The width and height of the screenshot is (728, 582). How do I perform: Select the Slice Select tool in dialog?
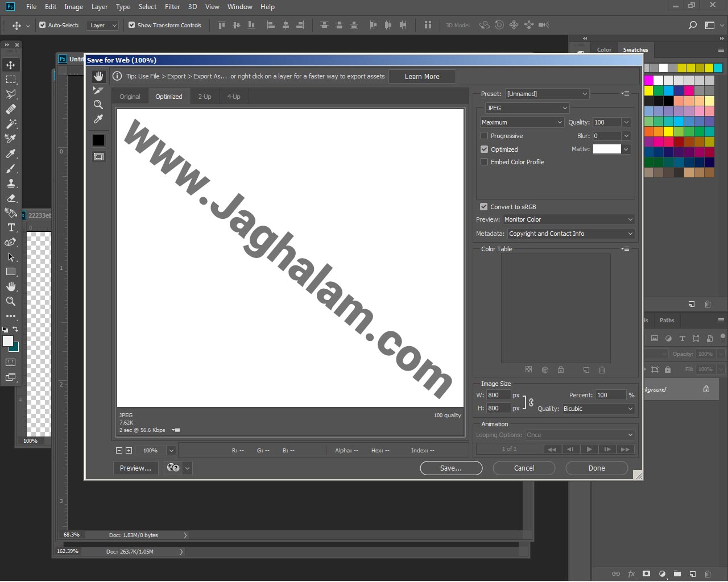click(x=98, y=90)
